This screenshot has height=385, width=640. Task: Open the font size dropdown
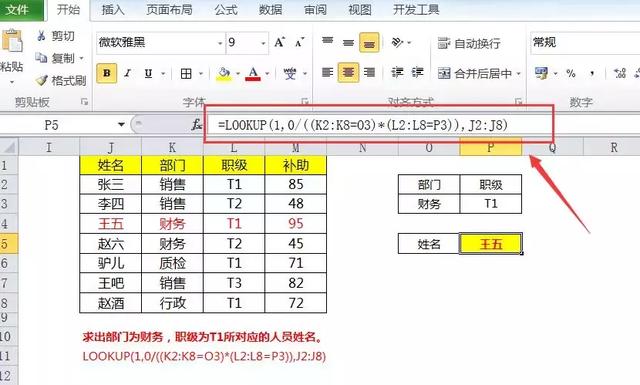[263, 43]
